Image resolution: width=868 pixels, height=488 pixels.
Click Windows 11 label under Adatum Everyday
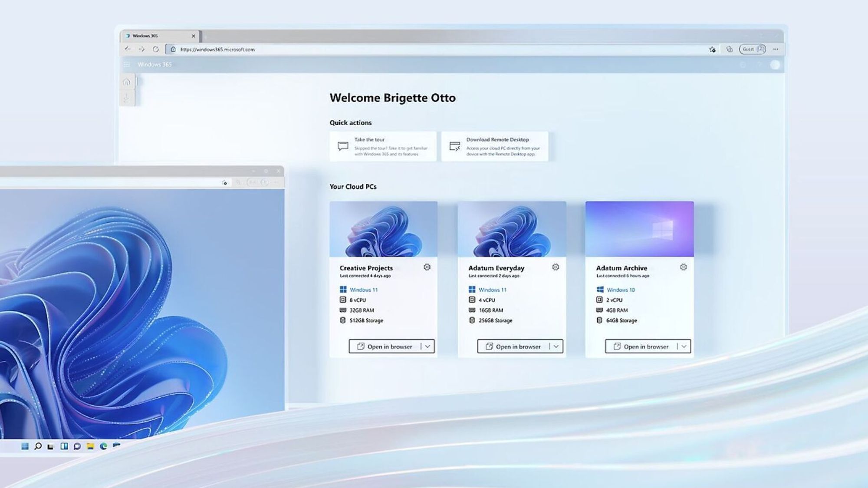[493, 290]
